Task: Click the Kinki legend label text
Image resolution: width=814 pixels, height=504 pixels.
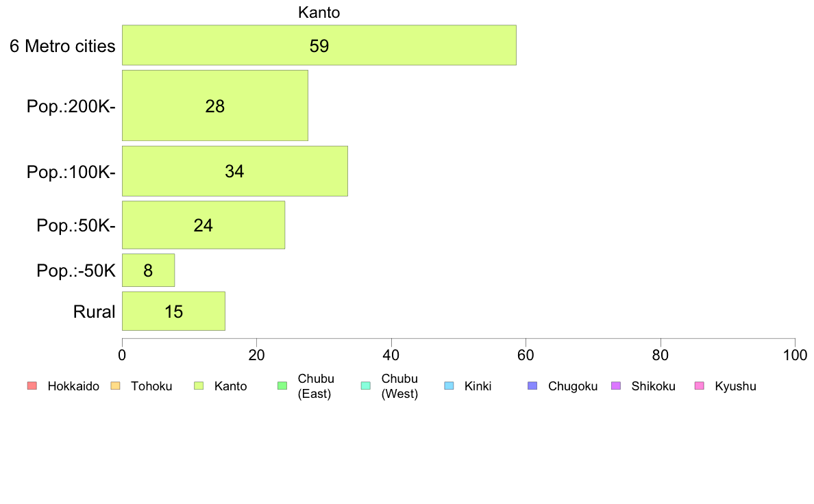Action: 478,386
